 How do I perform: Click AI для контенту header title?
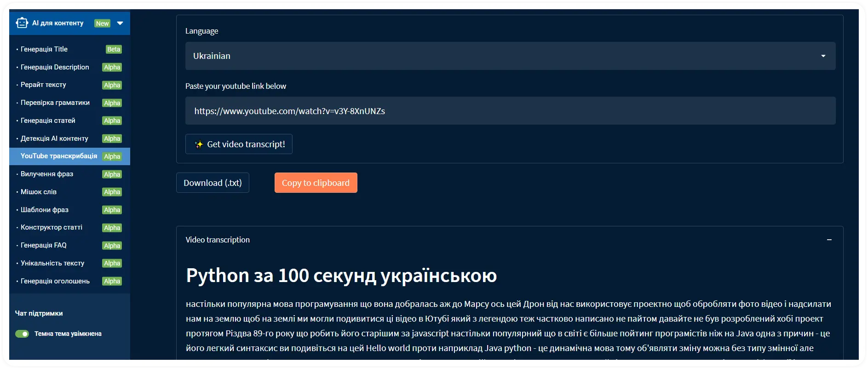point(58,23)
